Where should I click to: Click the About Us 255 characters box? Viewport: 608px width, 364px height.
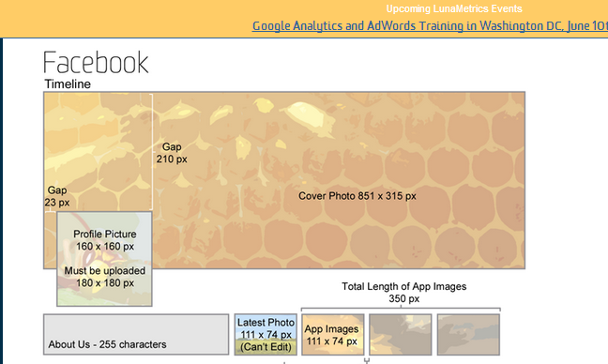coord(136,335)
